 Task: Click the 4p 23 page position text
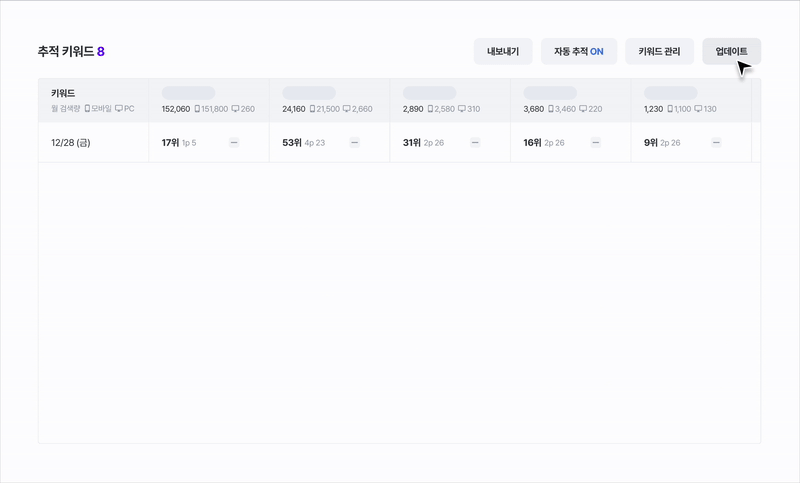pyautogui.click(x=315, y=143)
